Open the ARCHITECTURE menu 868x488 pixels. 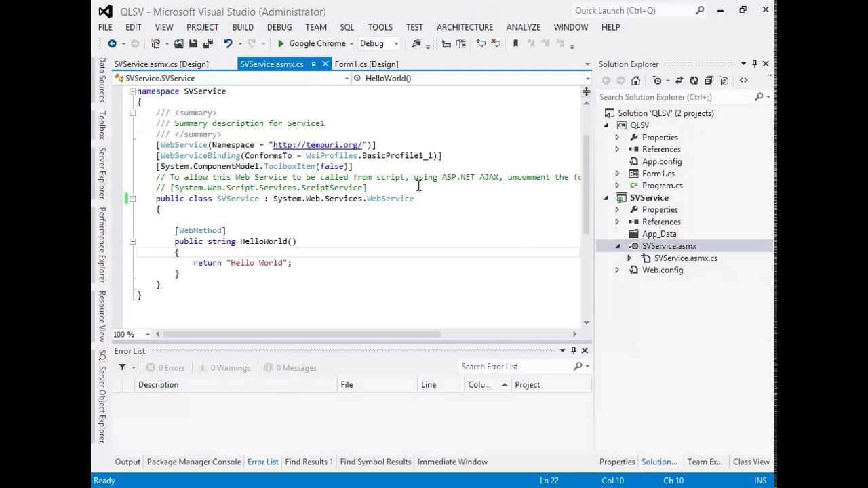pyautogui.click(x=465, y=27)
